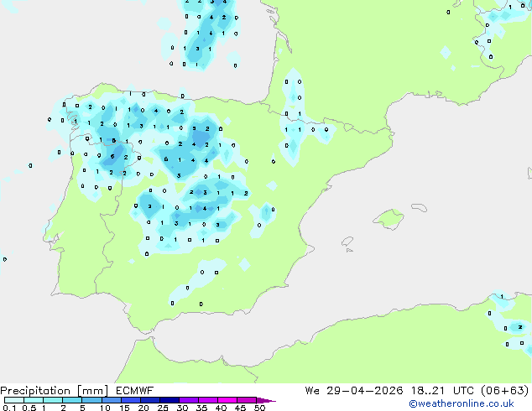Click the legend scale label '35'
This screenshot has height=411, width=532.
(x=201, y=408)
